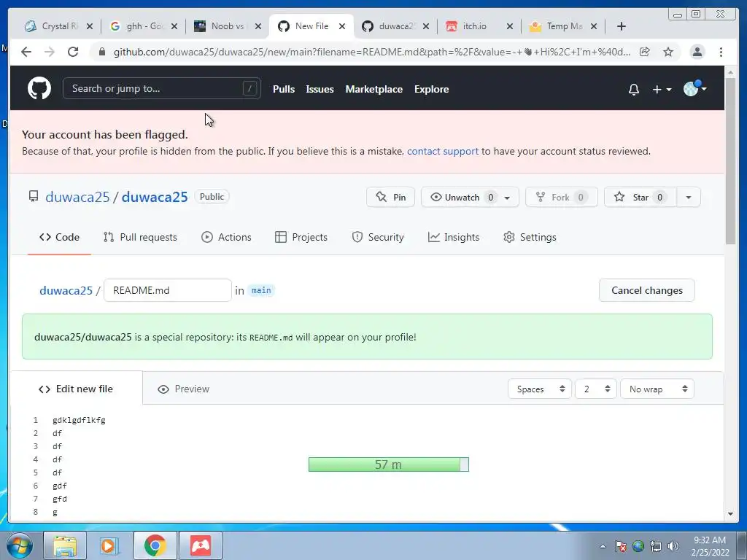
Task: Open the Security tab
Action: (378, 237)
